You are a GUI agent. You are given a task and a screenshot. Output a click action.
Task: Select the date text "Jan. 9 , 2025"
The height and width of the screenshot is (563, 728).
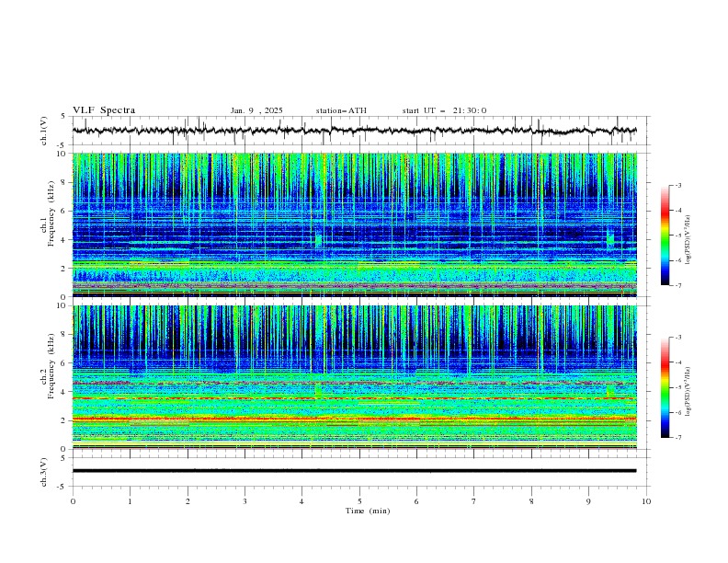256,110
